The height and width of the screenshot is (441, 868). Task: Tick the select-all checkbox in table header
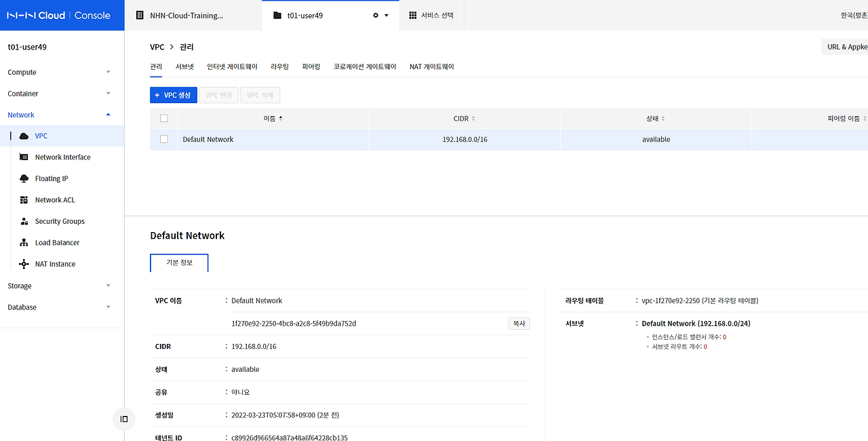point(163,118)
